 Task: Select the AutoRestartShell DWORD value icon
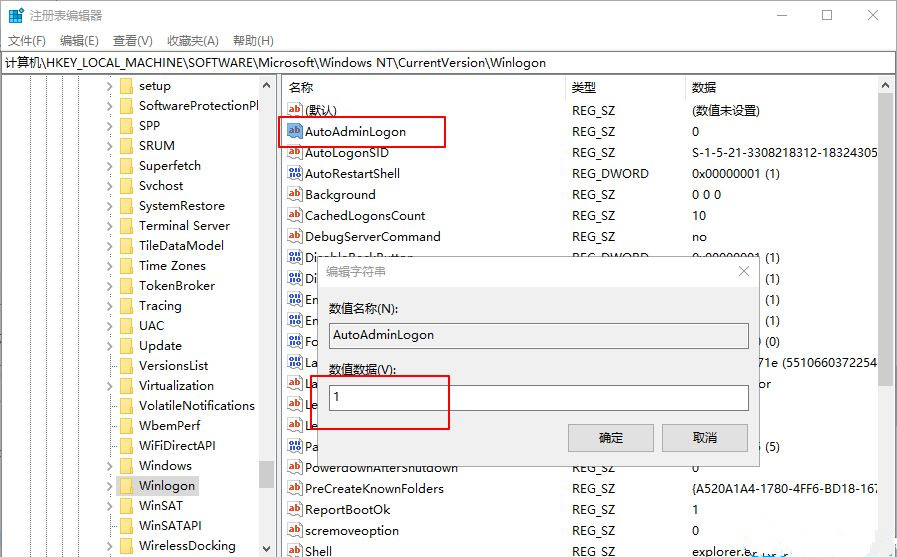(x=294, y=173)
